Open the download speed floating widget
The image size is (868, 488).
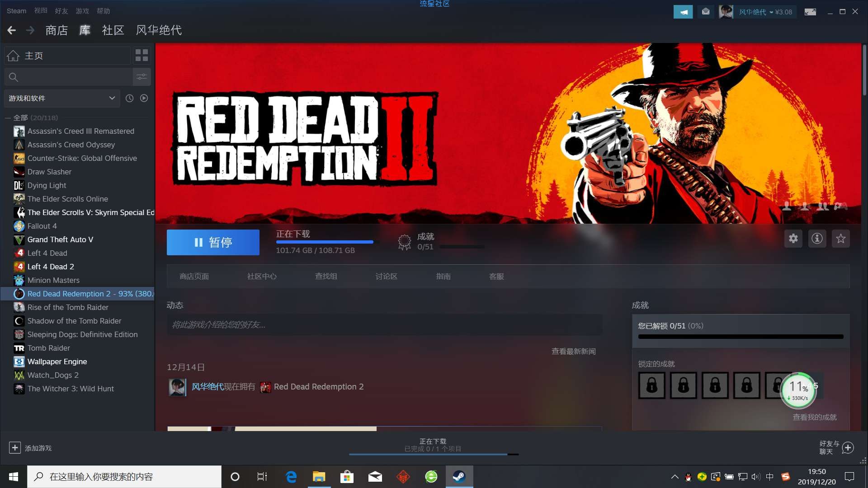point(798,390)
